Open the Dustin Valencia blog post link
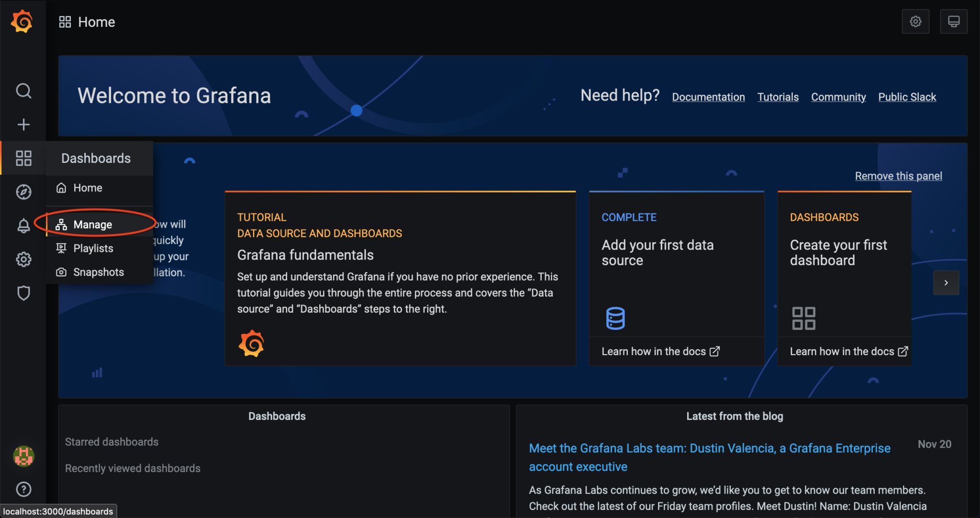This screenshot has height=518, width=980. click(x=709, y=457)
